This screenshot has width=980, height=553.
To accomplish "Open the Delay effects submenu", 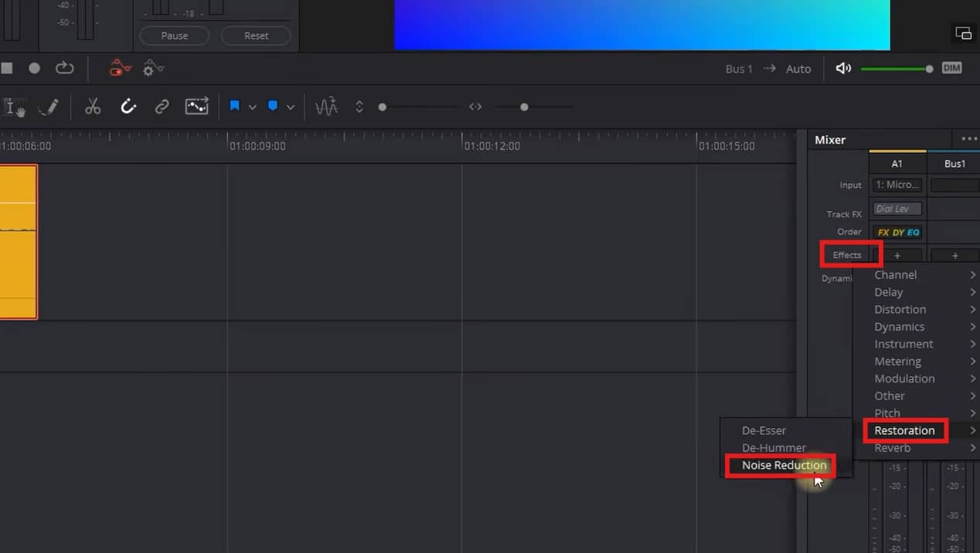I will 917,292.
